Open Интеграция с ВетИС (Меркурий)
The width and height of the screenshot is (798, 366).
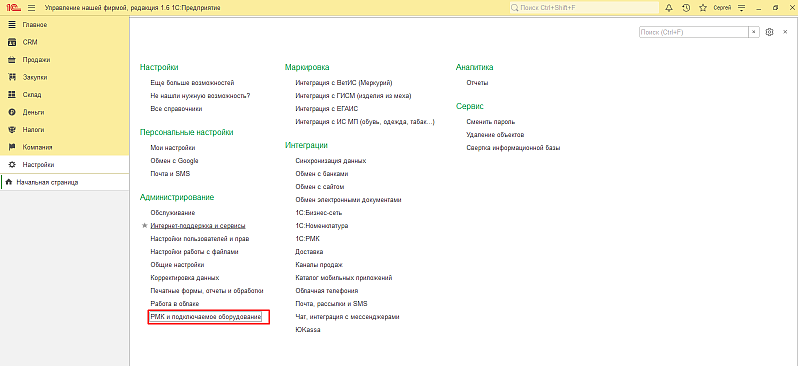(344, 82)
